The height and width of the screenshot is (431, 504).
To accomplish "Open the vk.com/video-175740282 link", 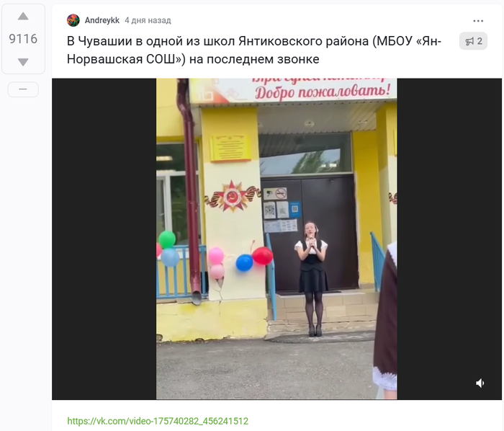I will [158, 421].
